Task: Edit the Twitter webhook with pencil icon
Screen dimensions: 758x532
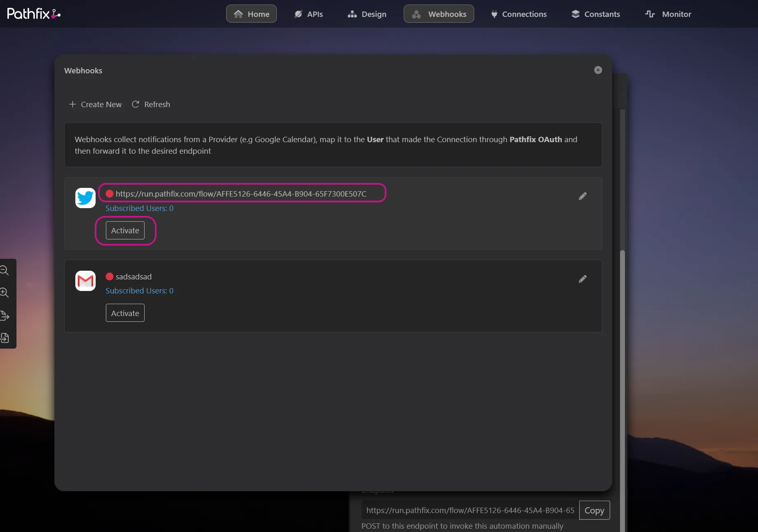Action: 583,196
